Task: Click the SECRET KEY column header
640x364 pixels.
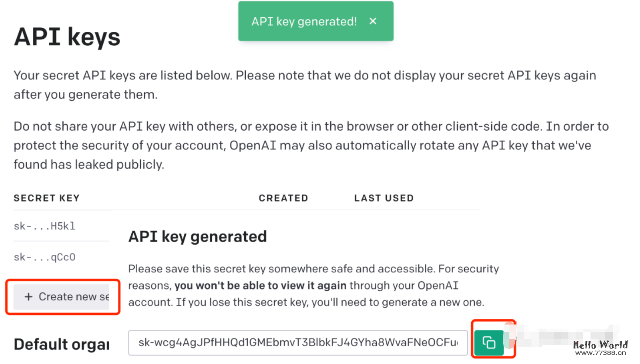Action: point(47,198)
